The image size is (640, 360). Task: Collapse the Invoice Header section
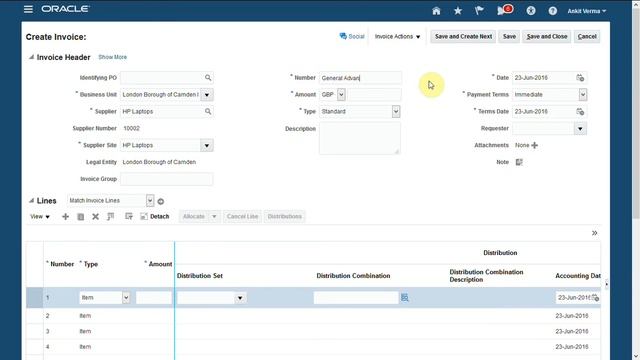pyautogui.click(x=31, y=57)
